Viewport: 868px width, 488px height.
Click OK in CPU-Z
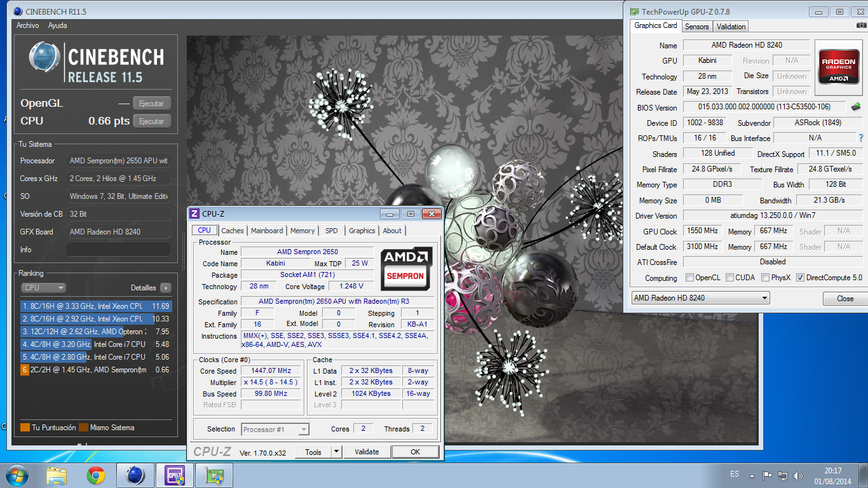(415, 452)
